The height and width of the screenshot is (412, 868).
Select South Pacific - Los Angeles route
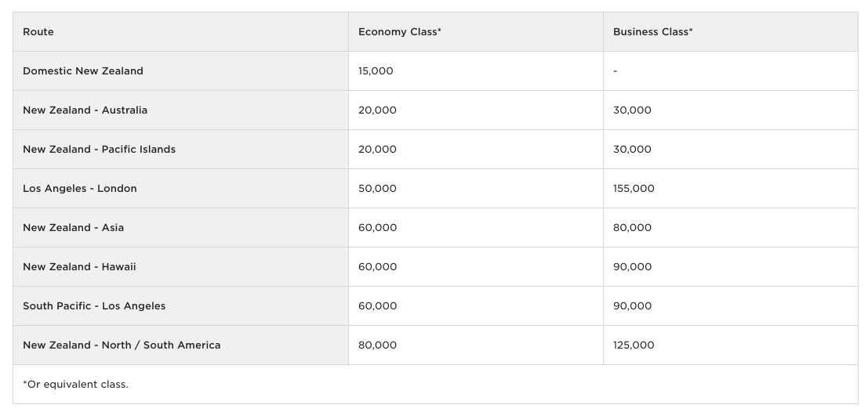94,305
